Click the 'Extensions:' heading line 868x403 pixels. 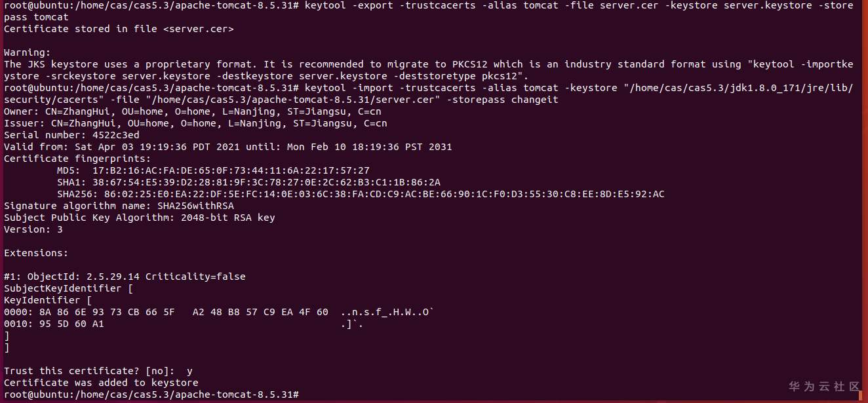coord(36,253)
